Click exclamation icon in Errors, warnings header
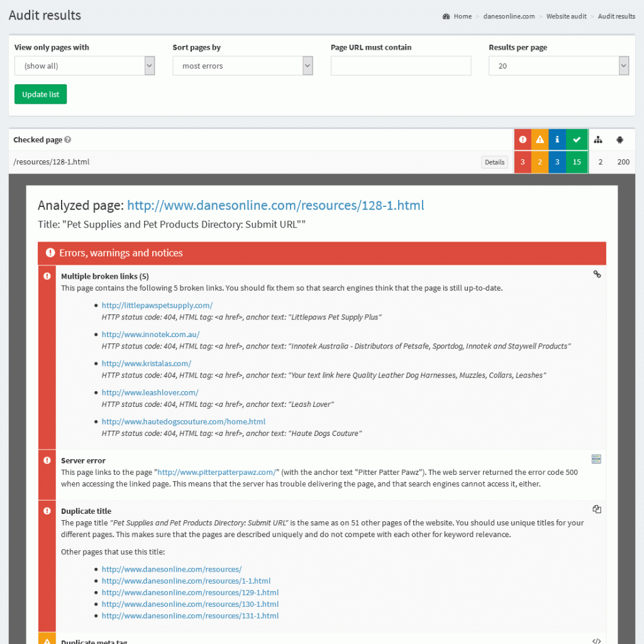644x644 pixels. click(x=50, y=253)
